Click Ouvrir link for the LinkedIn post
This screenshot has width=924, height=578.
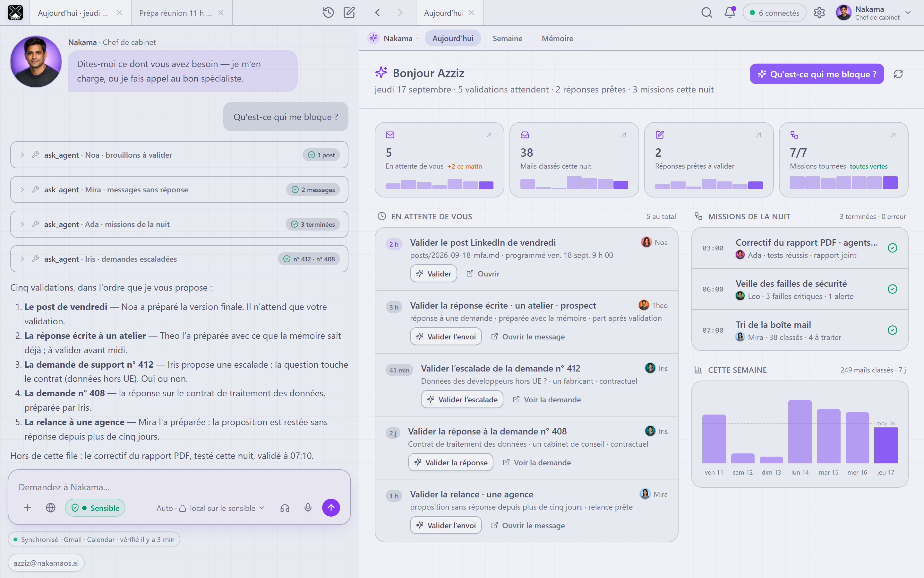(483, 273)
